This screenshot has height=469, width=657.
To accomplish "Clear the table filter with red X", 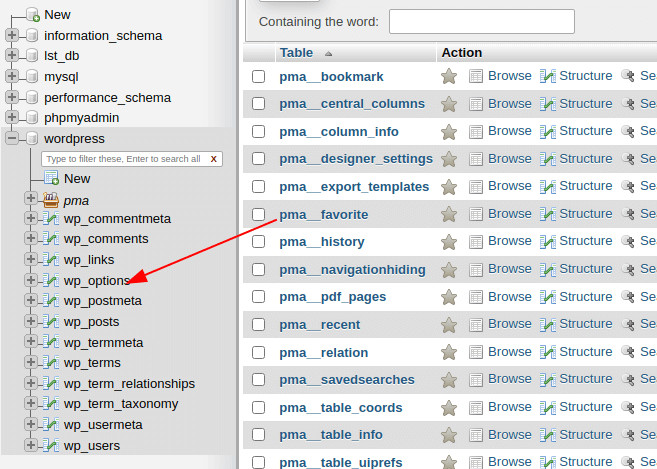I will (x=214, y=159).
